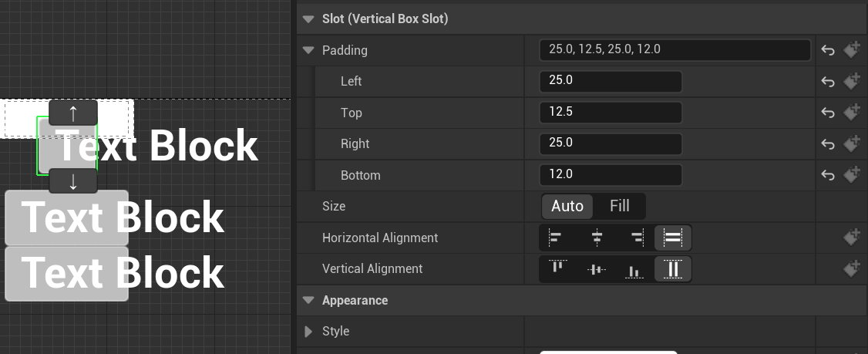Select vertical align bottom icon
The height and width of the screenshot is (354, 868).
[x=635, y=268]
